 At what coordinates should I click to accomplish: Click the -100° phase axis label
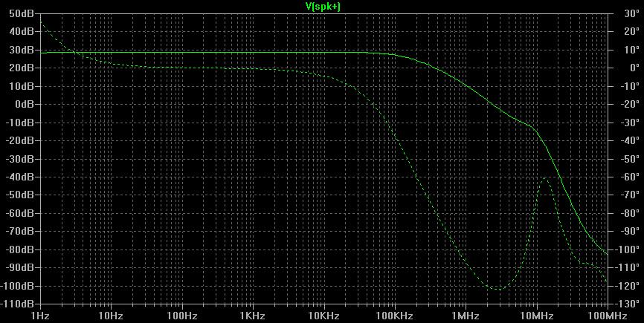click(x=627, y=249)
